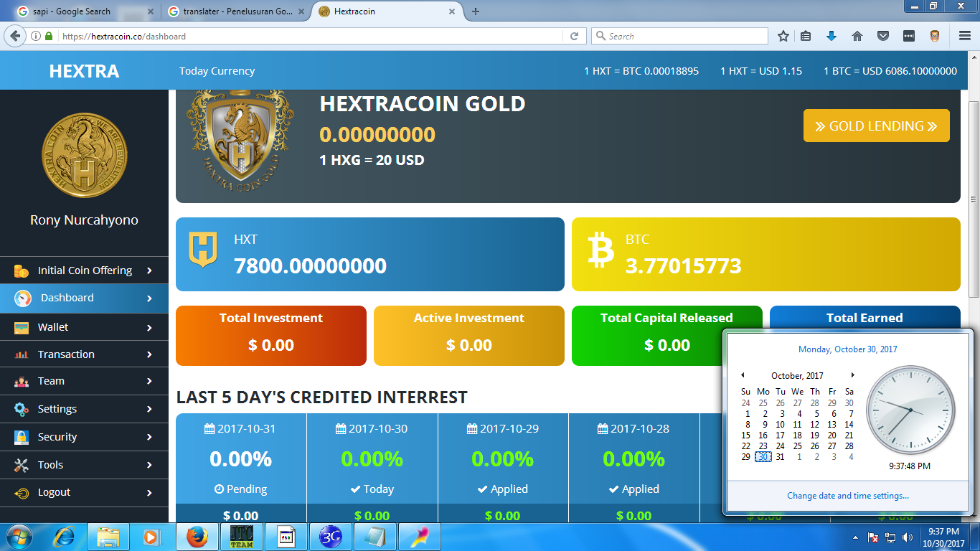Click the padlock icon beside Security
Image resolution: width=980 pixels, height=551 pixels.
click(x=22, y=437)
